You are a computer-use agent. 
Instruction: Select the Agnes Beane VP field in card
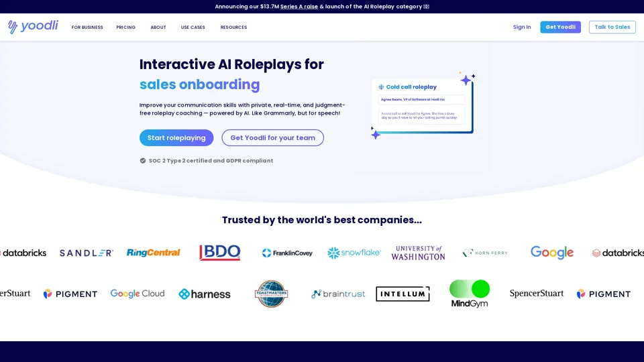click(421, 99)
